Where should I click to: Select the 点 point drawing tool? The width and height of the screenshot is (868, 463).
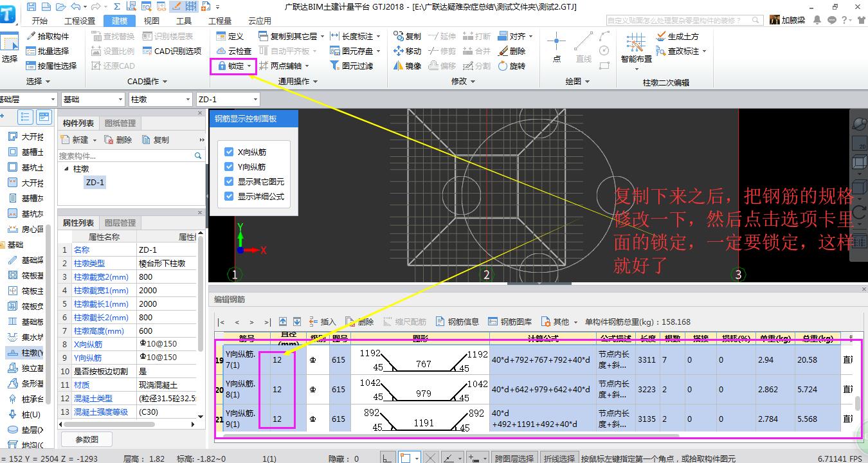coord(556,47)
